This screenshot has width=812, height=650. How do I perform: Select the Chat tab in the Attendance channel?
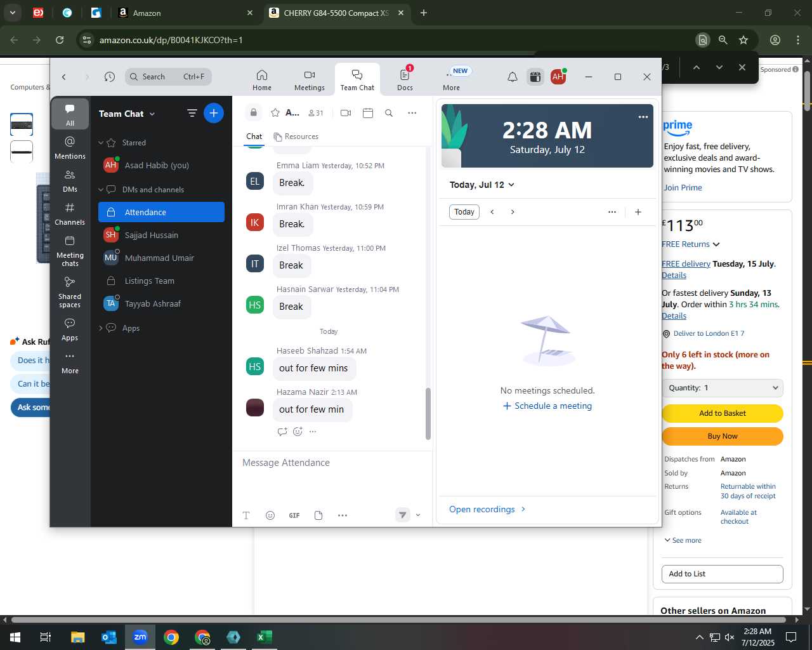point(254,136)
